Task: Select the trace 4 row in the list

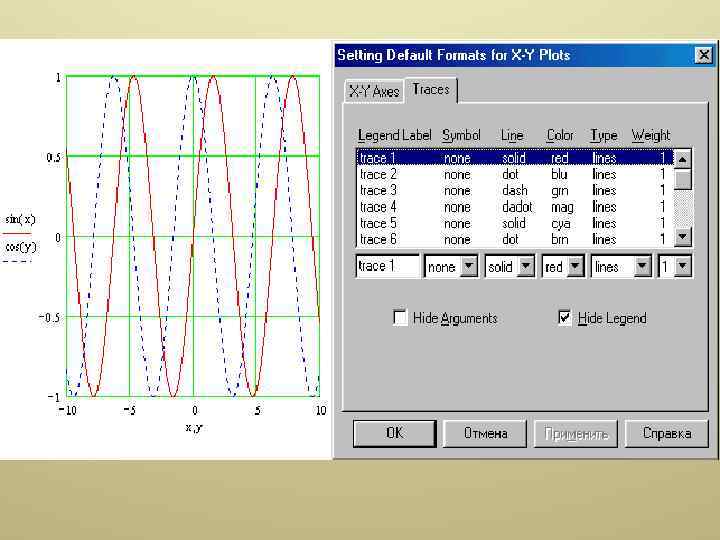Action: (x=515, y=207)
